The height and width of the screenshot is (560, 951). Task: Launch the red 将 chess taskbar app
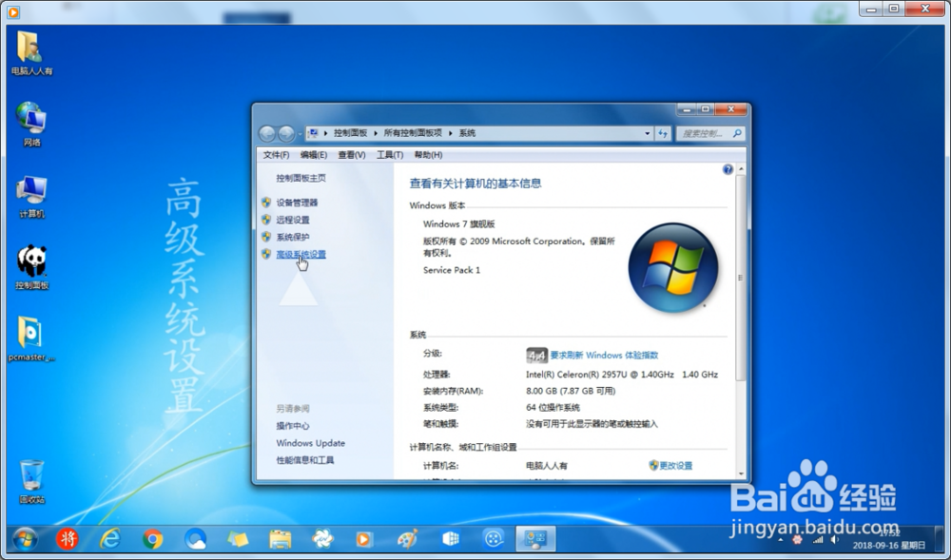pyautogui.click(x=68, y=538)
